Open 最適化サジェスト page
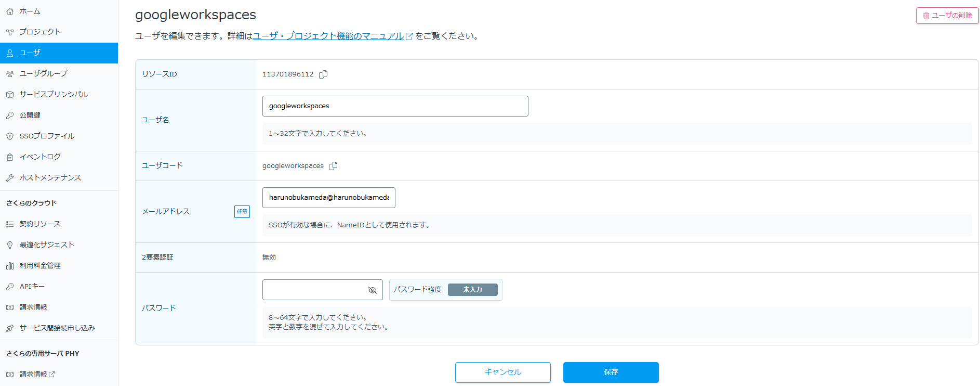This screenshot has height=386, width=980. click(x=59, y=245)
